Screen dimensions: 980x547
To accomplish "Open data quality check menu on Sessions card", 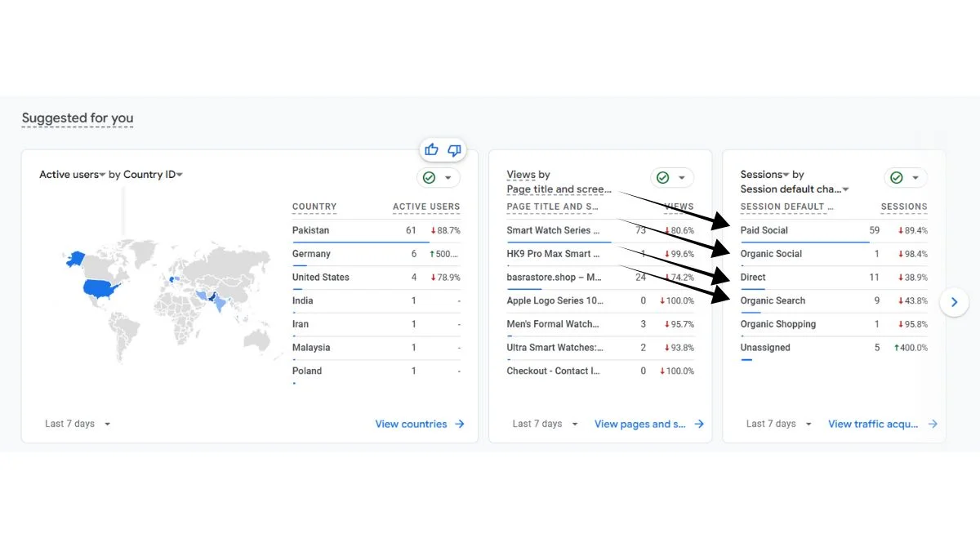I will point(906,177).
